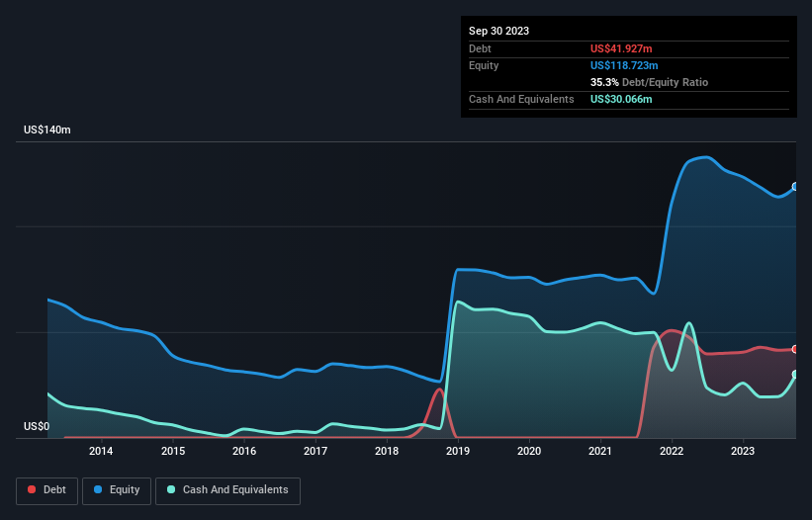Screen dimensions: 812x520
Task: Click the red Debt endpoint marker
Action: (x=795, y=349)
